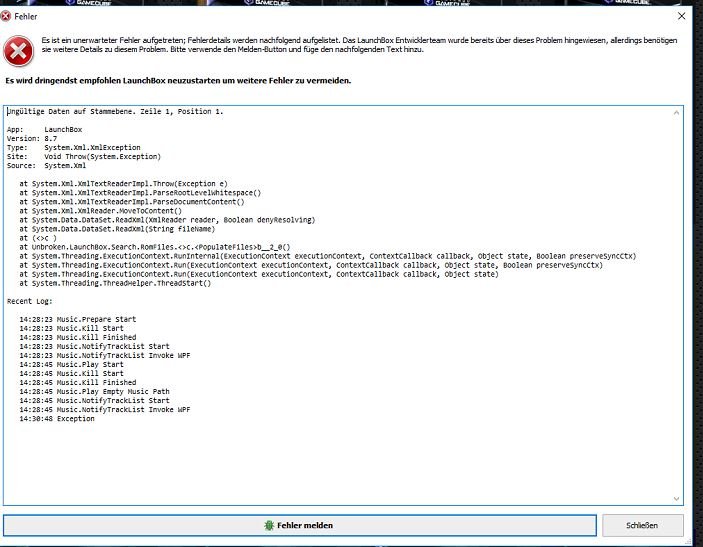The image size is (703, 547).
Task: Click the bug icon on Fehler melden
Action: (269, 525)
